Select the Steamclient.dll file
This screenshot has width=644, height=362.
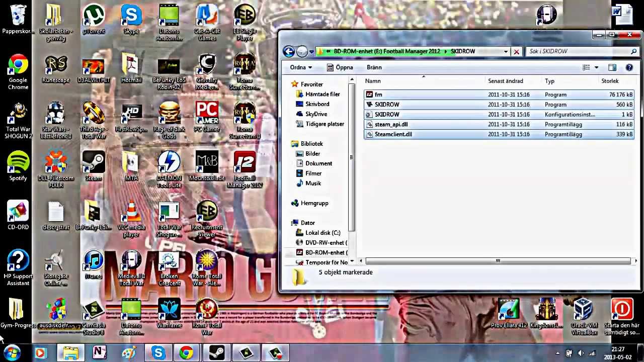499,134
